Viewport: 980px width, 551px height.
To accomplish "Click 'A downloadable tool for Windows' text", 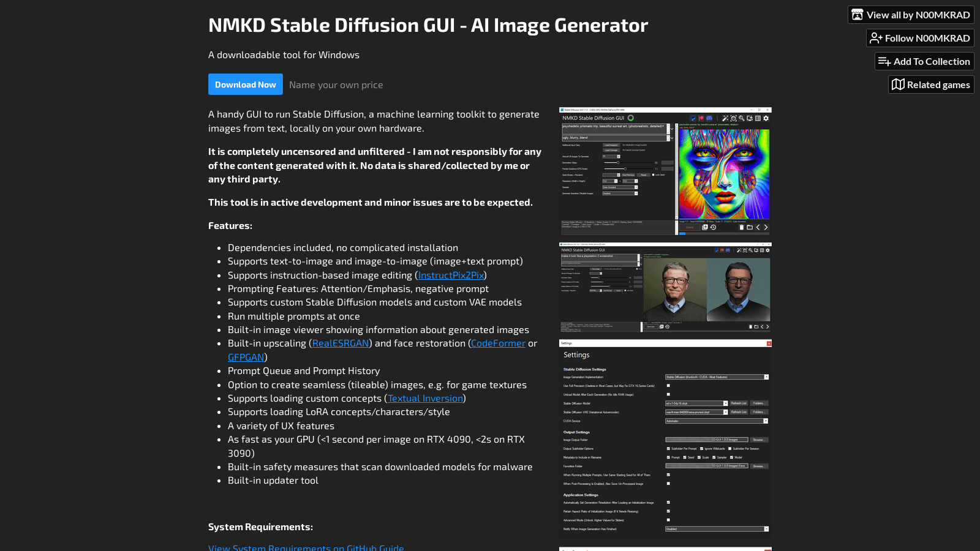I will [x=284, y=55].
